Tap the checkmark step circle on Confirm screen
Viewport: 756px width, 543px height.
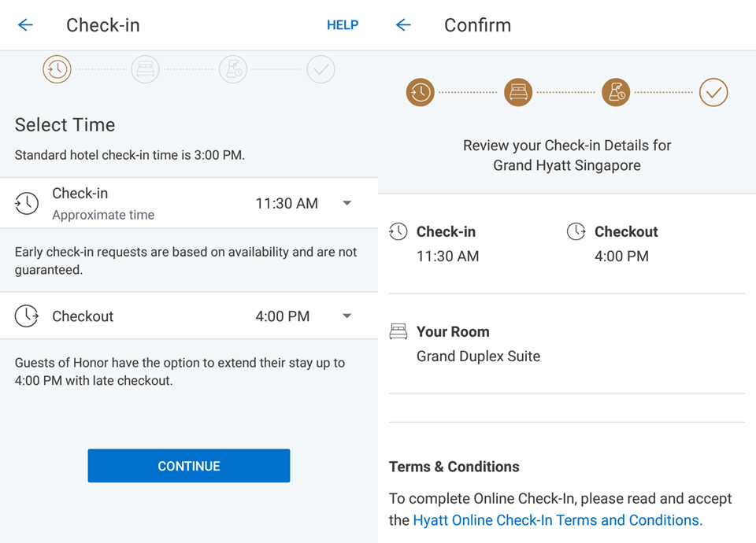click(x=713, y=92)
